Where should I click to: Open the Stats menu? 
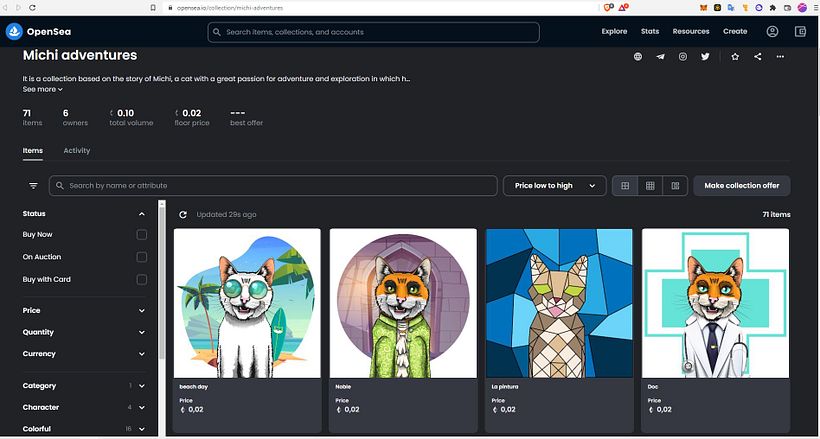pos(650,31)
